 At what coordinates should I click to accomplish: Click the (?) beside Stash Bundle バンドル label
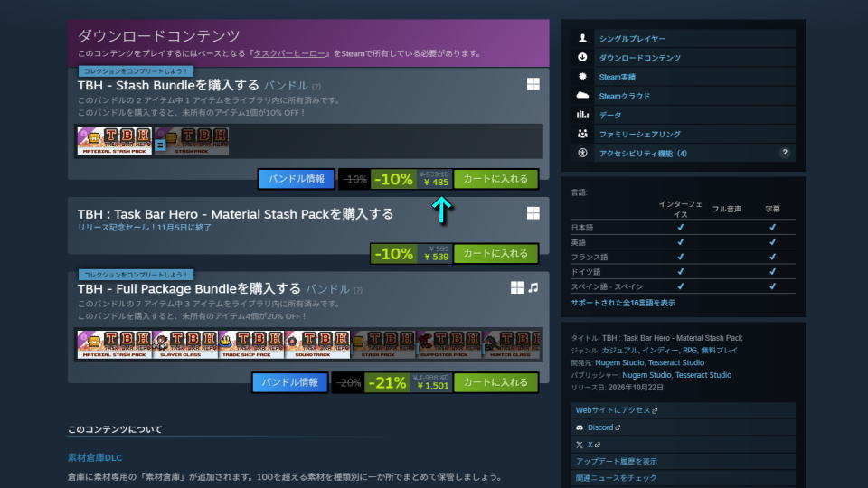click(x=316, y=87)
